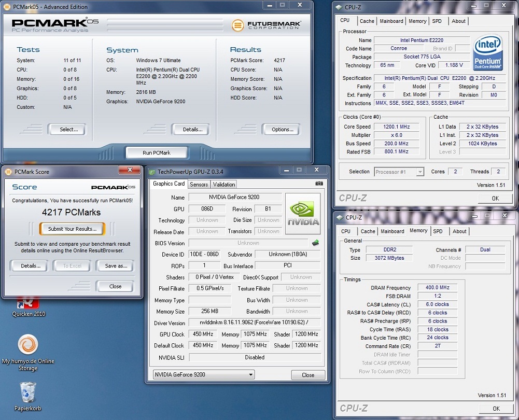Switch to the Sensors tab in GPU-Z
The width and height of the screenshot is (519, 420).
(199, 185)
